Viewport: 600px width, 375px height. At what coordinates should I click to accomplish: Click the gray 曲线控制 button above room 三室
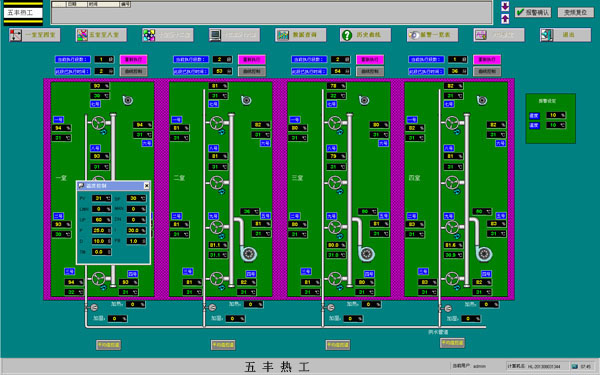(x=370, y=71)
